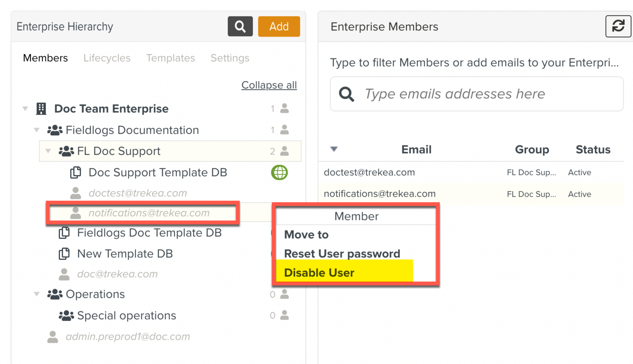Click the Collapse all link
This screenshot has height=364, width=633.
pos(269,85)
